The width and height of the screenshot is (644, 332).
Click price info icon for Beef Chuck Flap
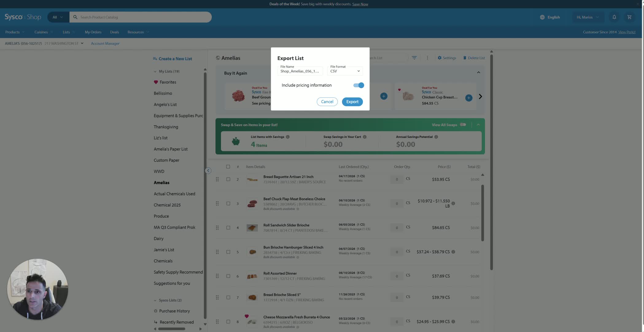coord(453,203)
